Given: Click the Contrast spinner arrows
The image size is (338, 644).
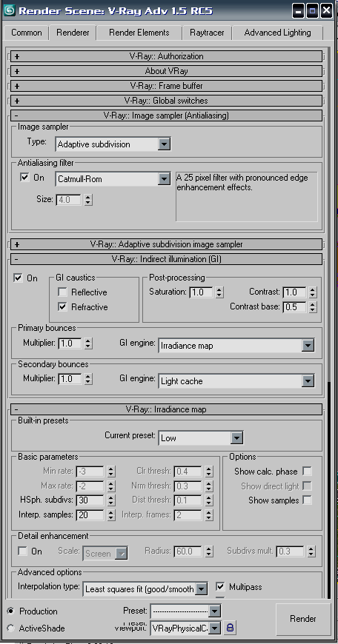Looking at the screenshot, I should point(313,292).
